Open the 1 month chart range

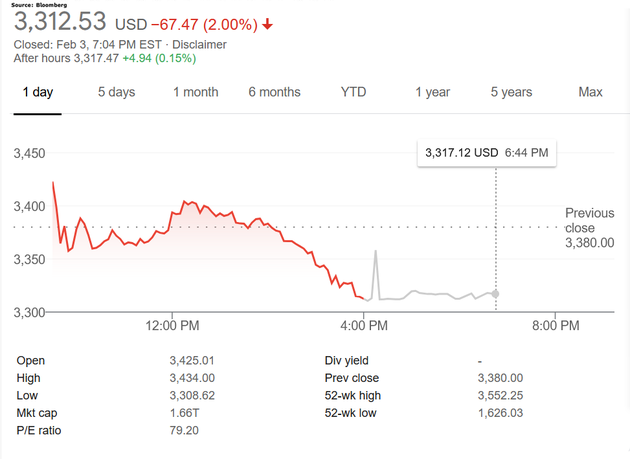(x=195, y=92)
